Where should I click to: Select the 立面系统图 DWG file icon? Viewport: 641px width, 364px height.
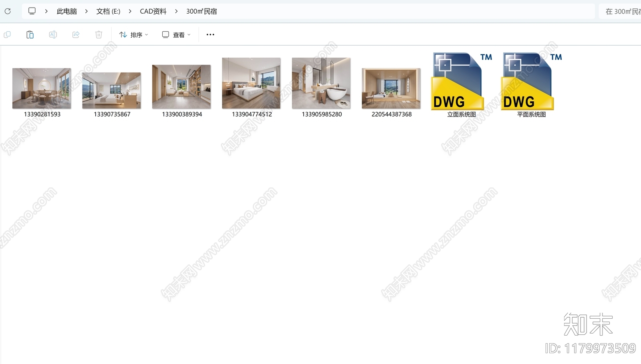462,81
